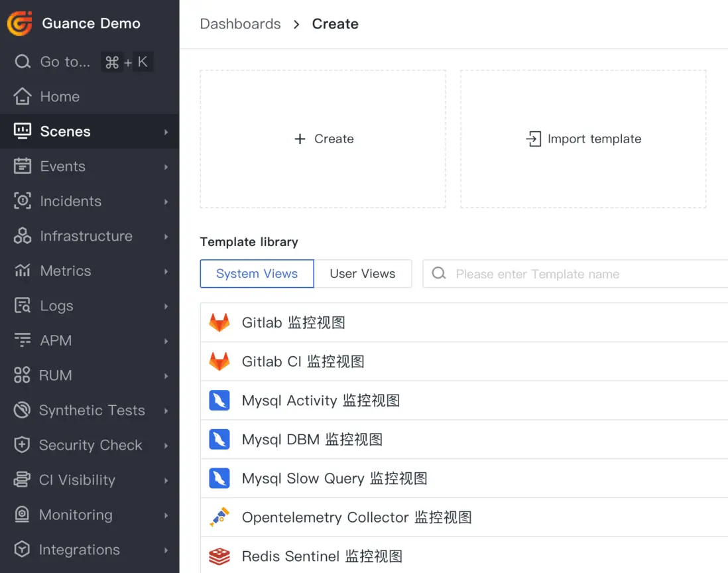Click the Create breadcrumb label
Image resolution: width=728 pixels, height=573 pixels.
point(335,24)
